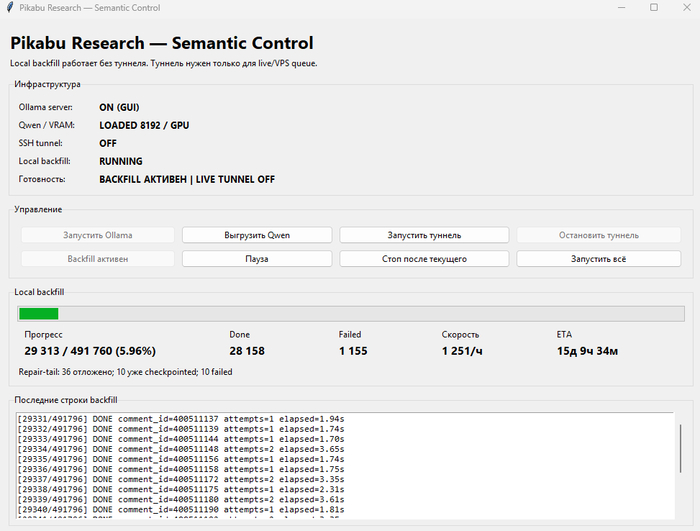The width and height of the screenshot is (700, 531).
Task: Select log line for comment_id=400511137
Action: (x=181, y=419)
